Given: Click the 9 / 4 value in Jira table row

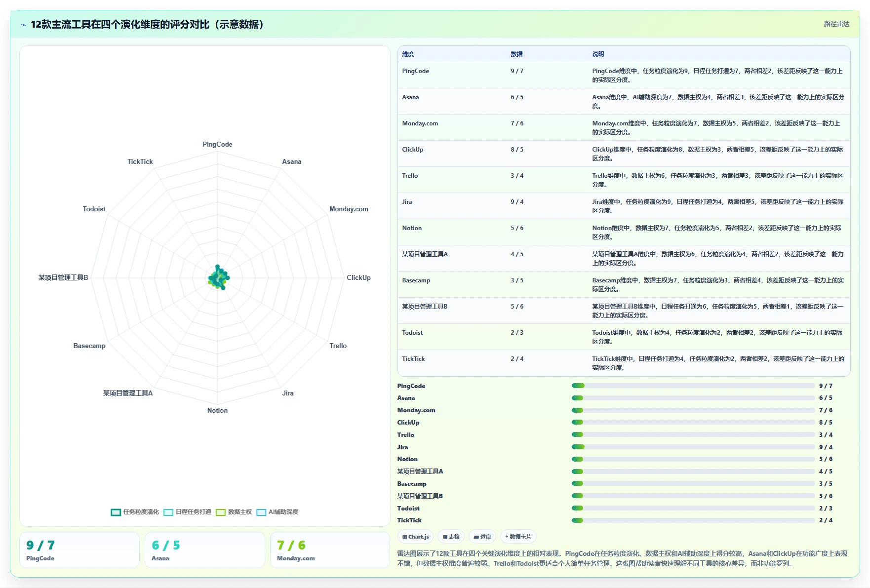Looking at the screenshot, I should point(517,202).
